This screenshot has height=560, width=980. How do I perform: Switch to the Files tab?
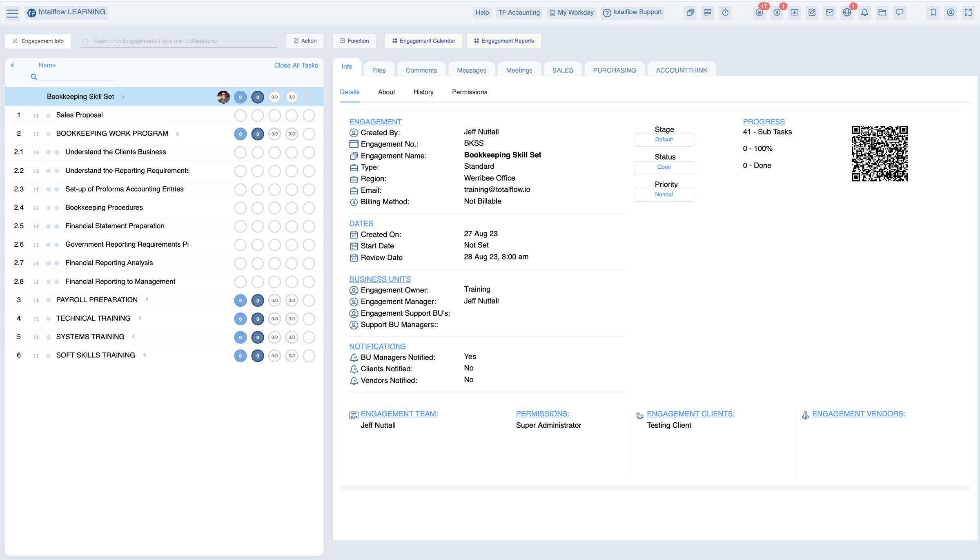[379, 70]
